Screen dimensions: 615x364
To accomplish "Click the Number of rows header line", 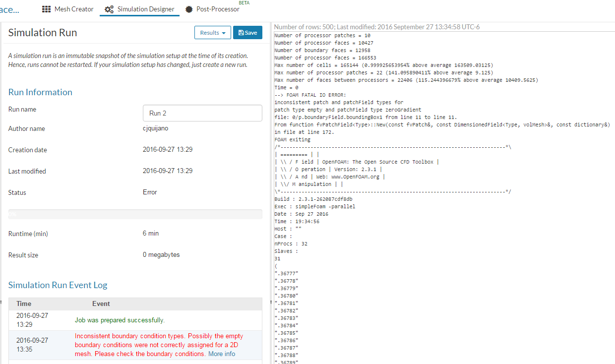I will [x=377, y=27].
